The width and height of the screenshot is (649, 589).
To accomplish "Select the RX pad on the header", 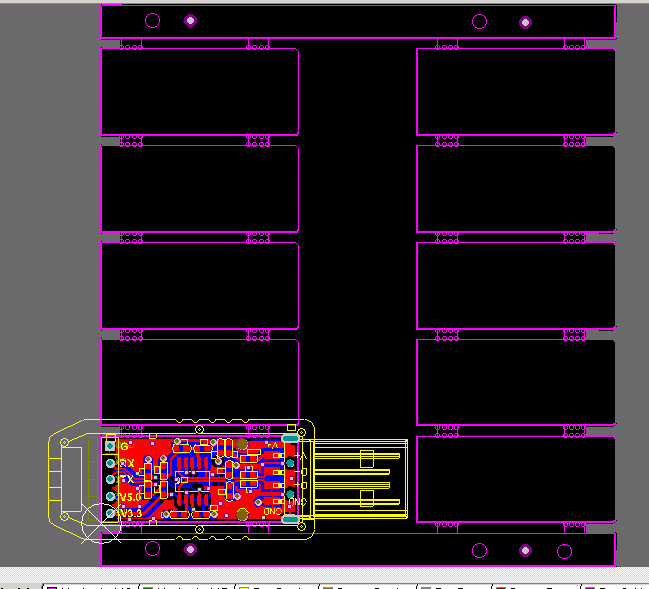I will point(110,463).
